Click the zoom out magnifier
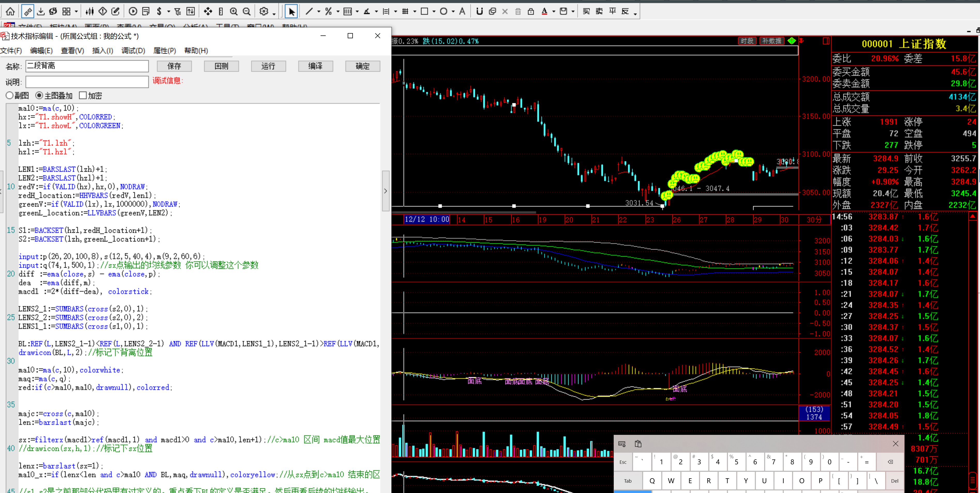 click(x=247, y=11)
